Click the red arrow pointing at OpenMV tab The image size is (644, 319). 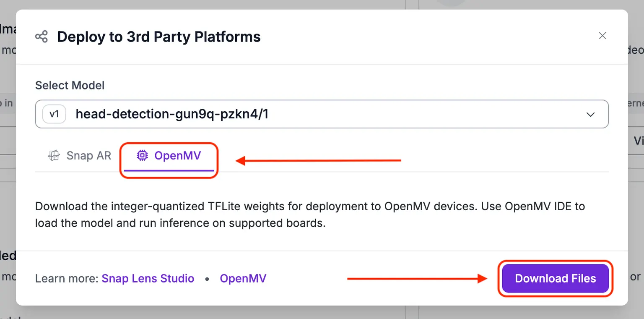point(318,160)
